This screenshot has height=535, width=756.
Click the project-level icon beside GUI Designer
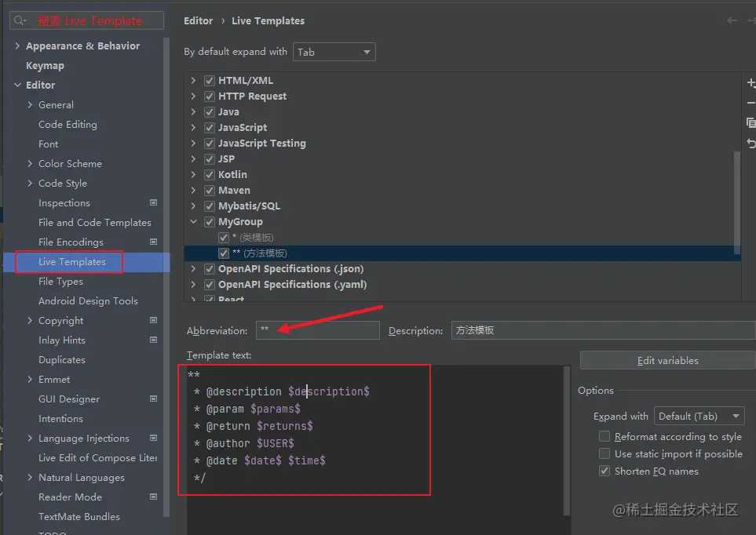[x=153, y=399]
